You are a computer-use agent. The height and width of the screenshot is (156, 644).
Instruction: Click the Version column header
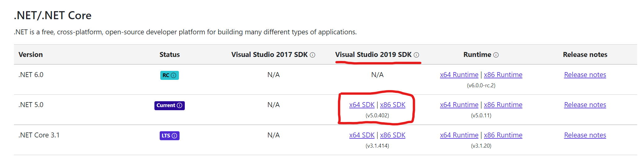[31, 54]
